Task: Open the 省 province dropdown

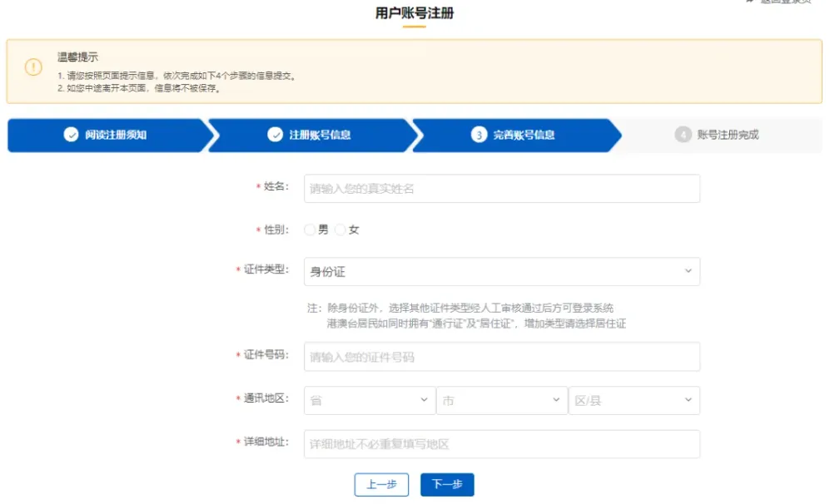Action: pyautogui.click(x=370, y=400)
